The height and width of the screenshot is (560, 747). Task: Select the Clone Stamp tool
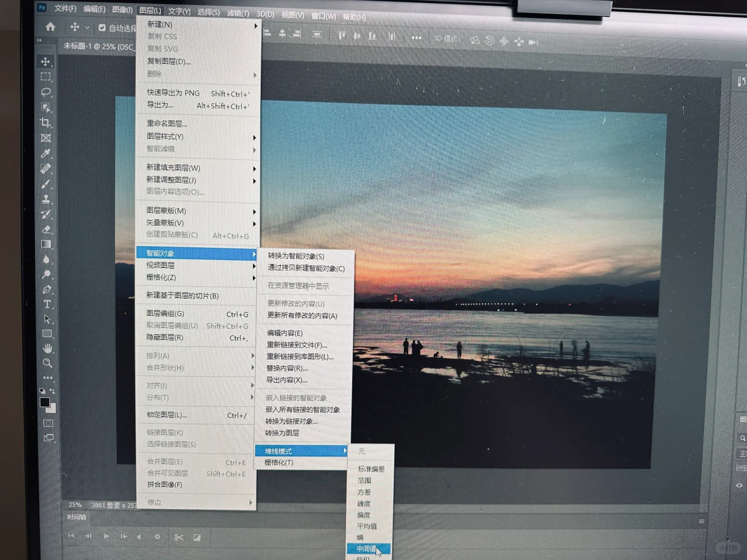[x=46, y=199]
